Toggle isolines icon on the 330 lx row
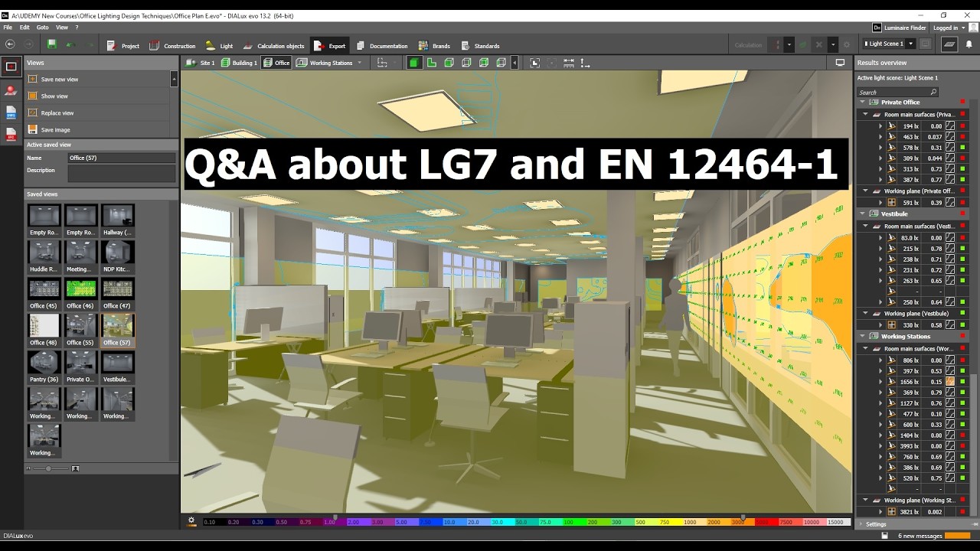The image size is (980, 551). [950, 324]
